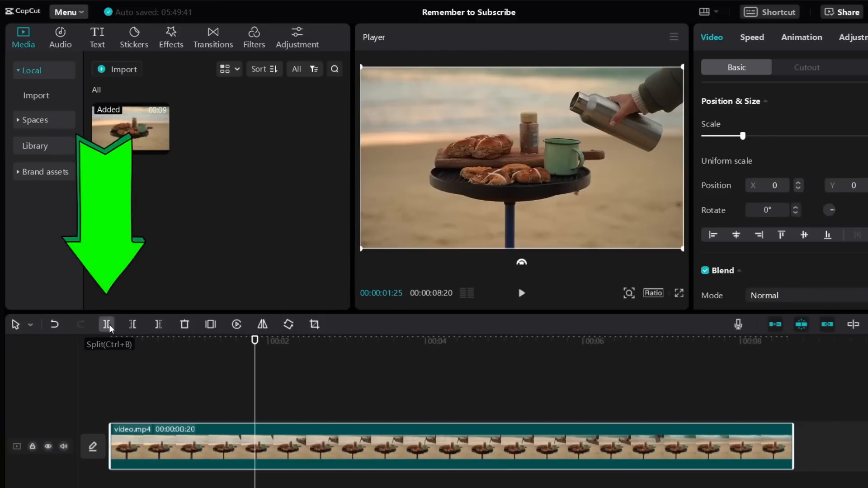The image size is (868, 488).
Task: Open the Adjustment panel
Action: (x=297, y=38)
